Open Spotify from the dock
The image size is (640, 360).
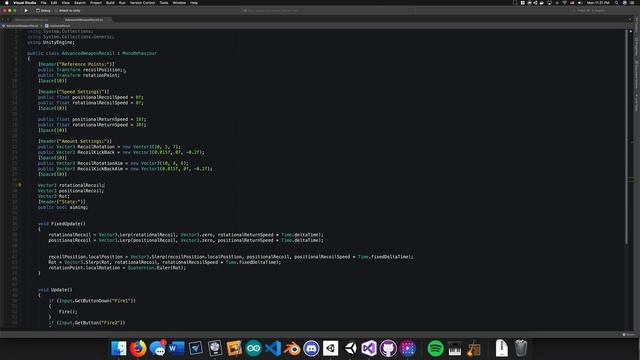(436, 348)
